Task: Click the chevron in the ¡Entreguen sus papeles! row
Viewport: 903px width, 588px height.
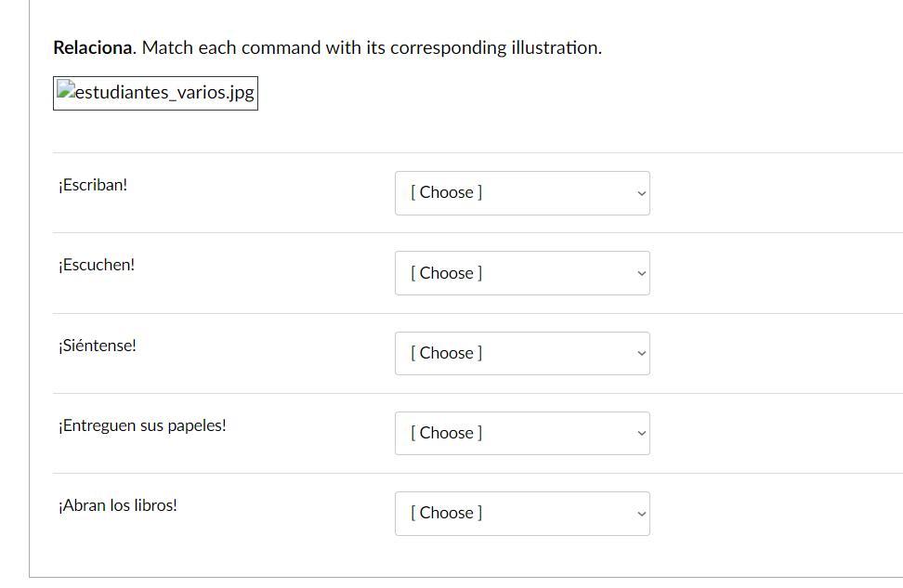Action: tap(640, 433)
